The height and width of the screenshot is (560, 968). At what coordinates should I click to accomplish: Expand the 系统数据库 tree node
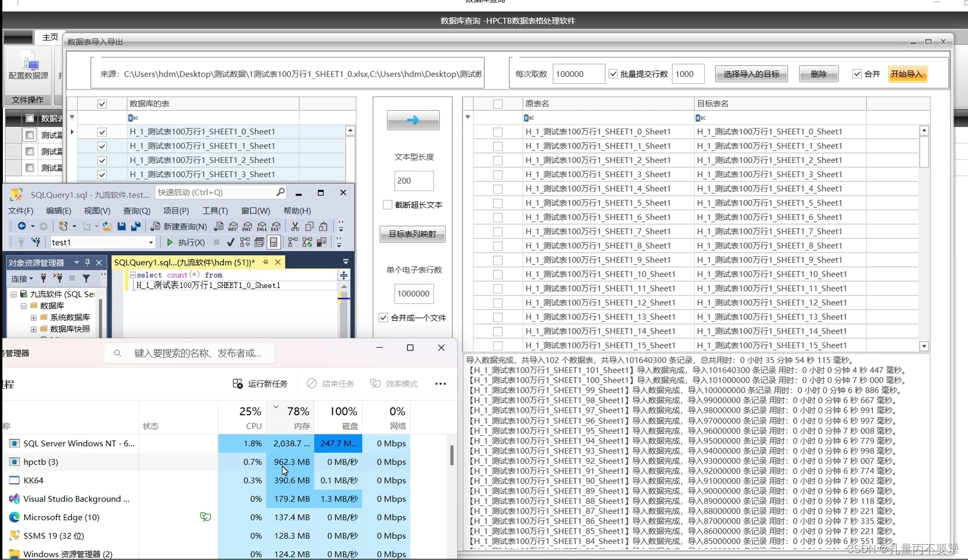[33, 317]
